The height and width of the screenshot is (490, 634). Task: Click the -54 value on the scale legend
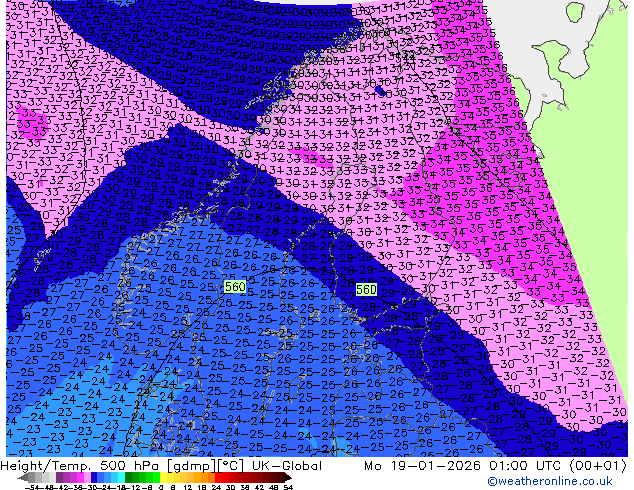32,487
